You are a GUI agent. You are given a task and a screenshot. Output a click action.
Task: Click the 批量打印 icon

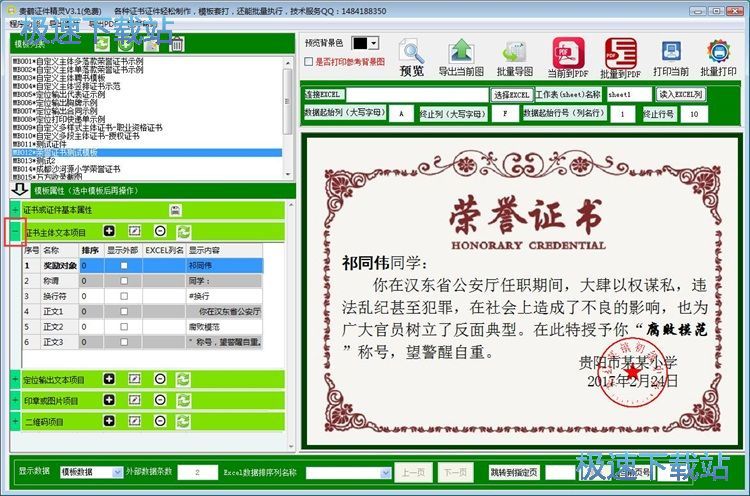click(x=718, y=52)
